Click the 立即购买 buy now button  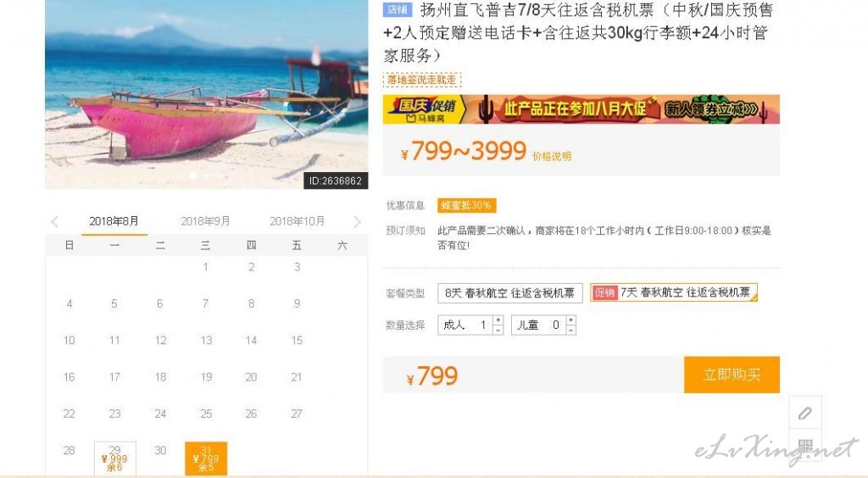732,375
